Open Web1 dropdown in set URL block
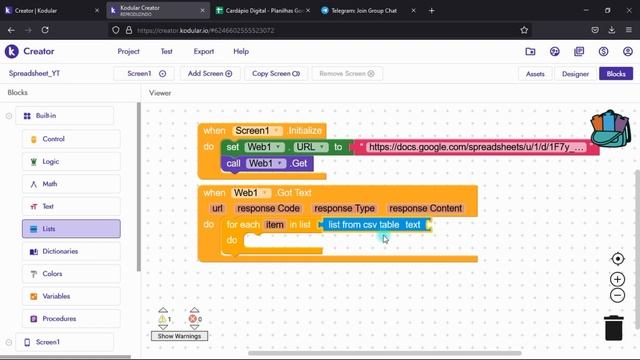This screenshot has width=640, height=360. (264, 147)
